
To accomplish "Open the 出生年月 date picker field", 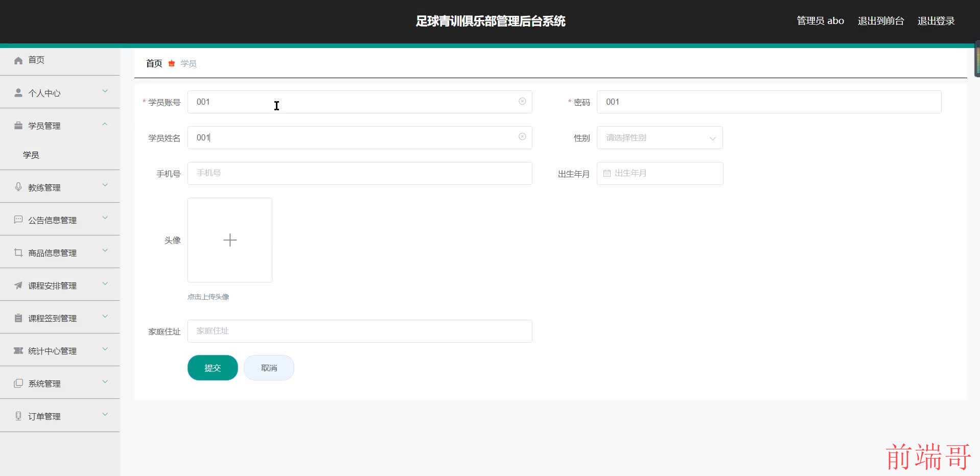I will (x=660, y=173).
